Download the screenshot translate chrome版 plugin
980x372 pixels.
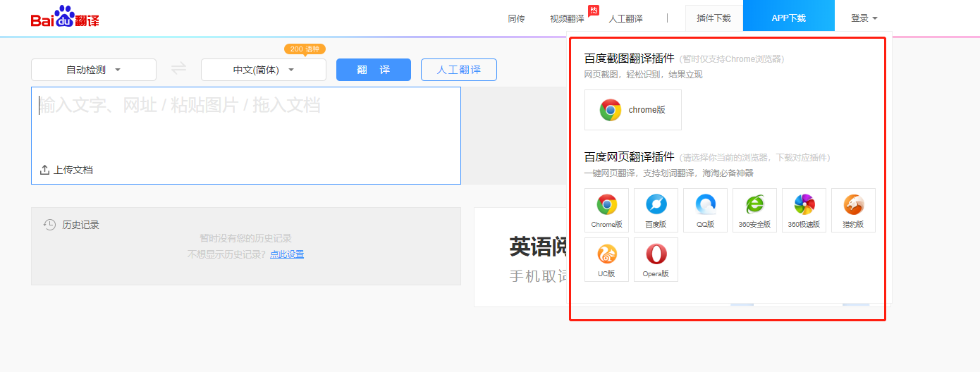(x=633, y=110)
